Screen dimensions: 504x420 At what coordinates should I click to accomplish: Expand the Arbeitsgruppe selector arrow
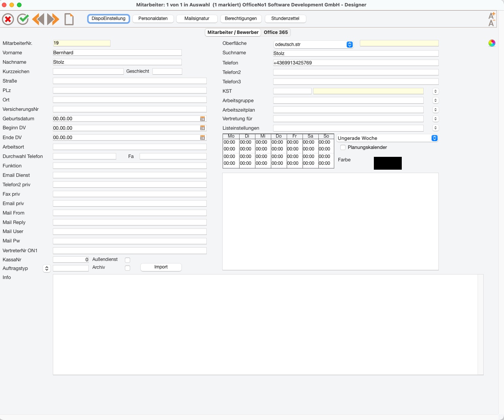coord(436,100)
